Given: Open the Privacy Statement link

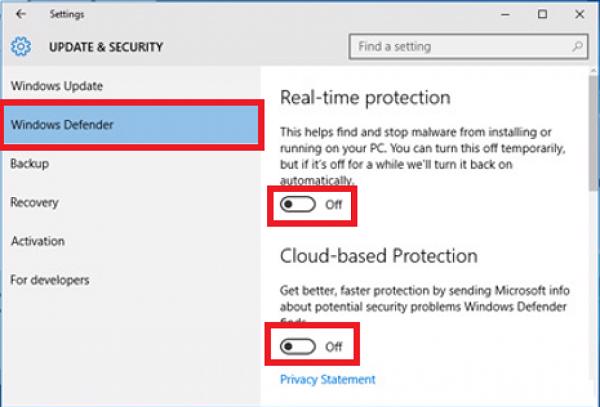Looking at the screenshot, I should tap(328, 380).
